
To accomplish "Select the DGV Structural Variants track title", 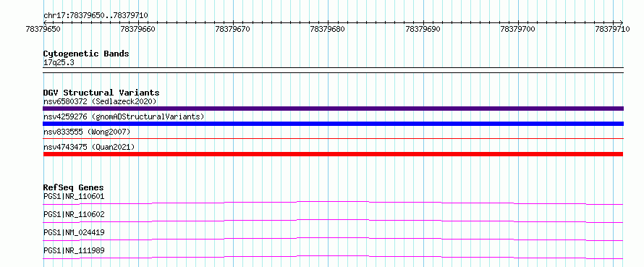I will 101,93.
